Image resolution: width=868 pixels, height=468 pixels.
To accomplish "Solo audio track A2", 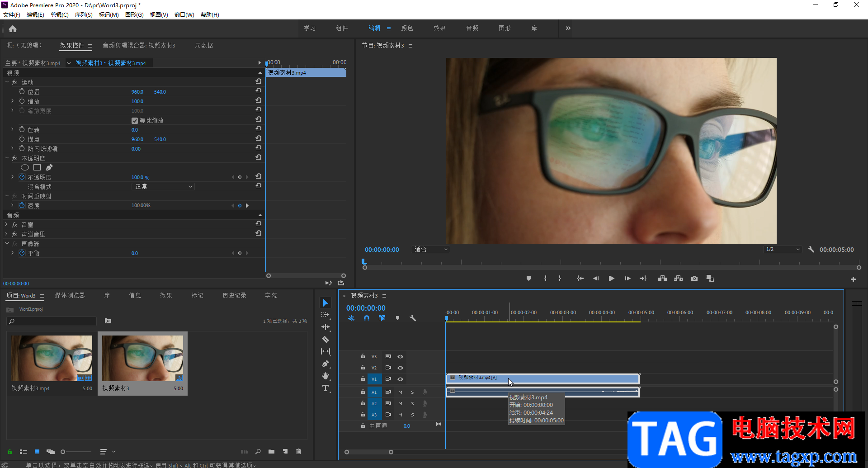I will [412, 403].
